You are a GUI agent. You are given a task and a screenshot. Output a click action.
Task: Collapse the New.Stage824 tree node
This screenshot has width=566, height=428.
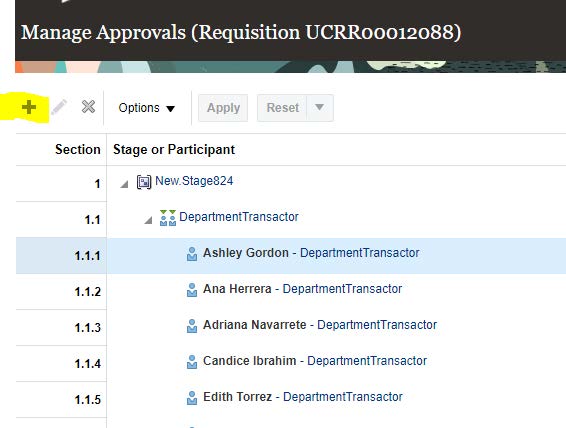125,184
